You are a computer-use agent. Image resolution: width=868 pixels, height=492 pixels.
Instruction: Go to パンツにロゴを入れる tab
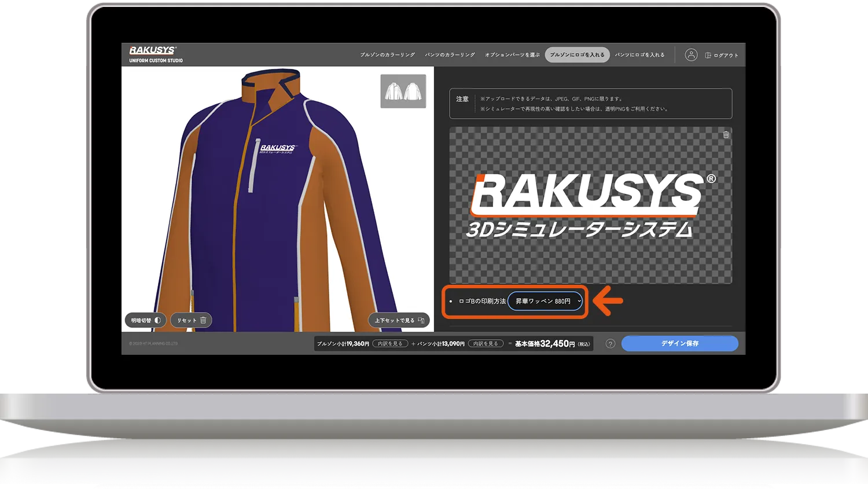(x=639, y=55)
